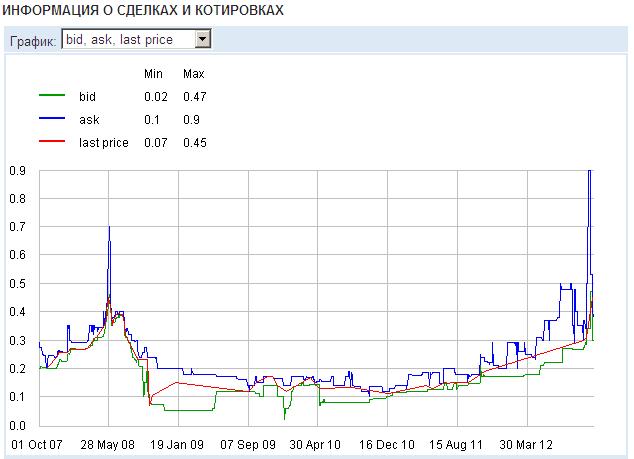Click the 'ask' legend label
The image size is (634, 459).
coord(89,120)
